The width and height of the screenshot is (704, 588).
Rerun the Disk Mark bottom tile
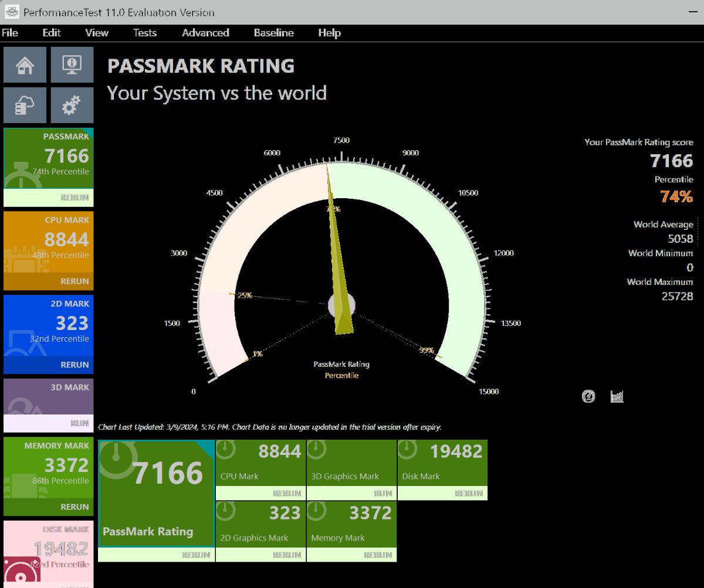pos(468,494)
